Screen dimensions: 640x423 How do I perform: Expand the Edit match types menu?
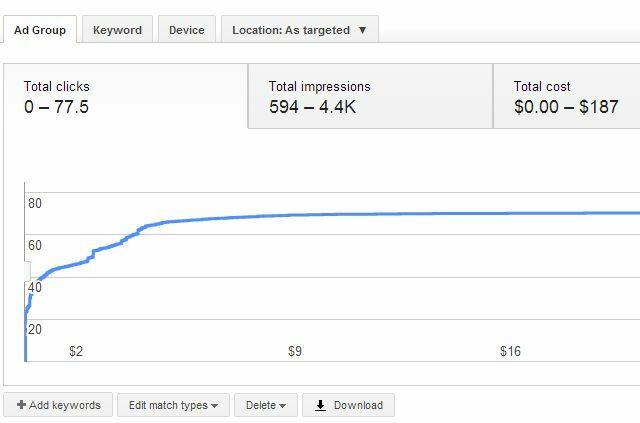click(173, 405)
